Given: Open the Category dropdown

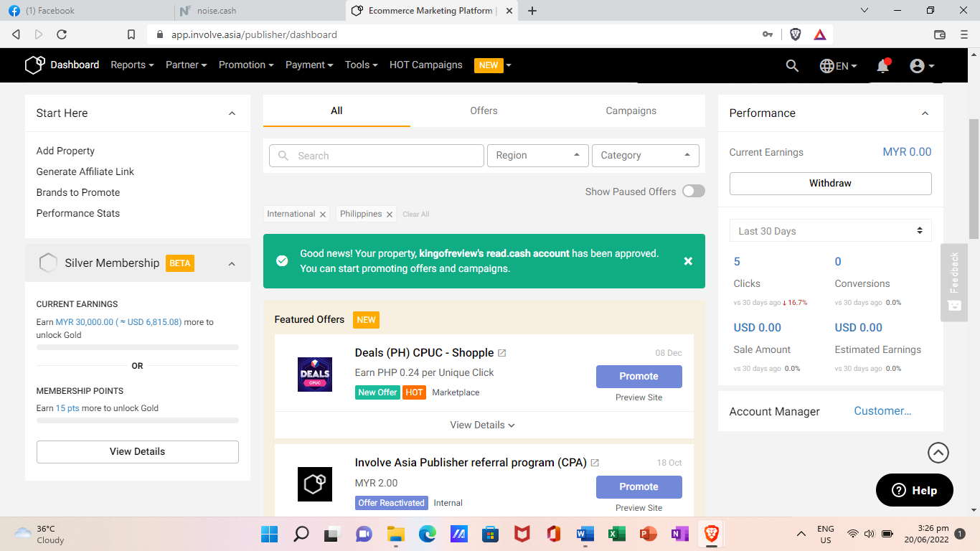Looking at the screenshot, I should pos(645,156).
